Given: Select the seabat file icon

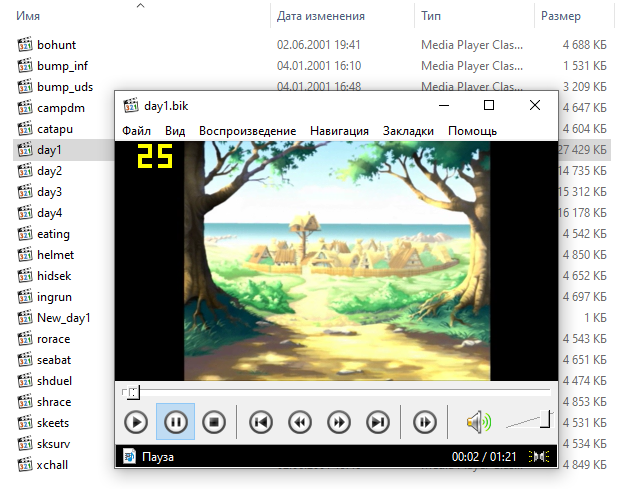Looking at the screenshot, I should click(25, 360).
